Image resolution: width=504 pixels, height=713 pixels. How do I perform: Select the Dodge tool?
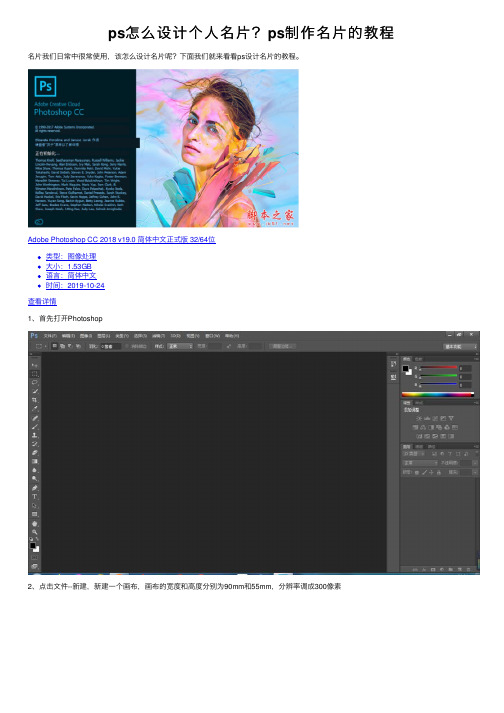[x=35, y=478]
